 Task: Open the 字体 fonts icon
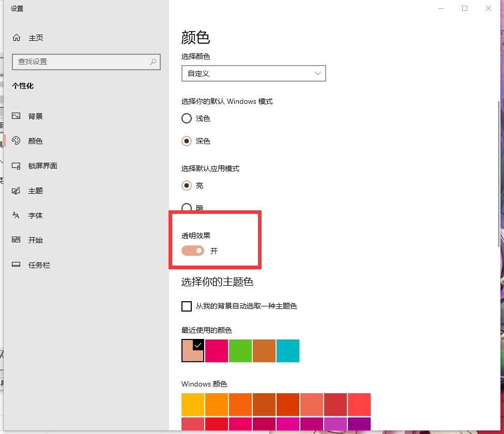[17, 215]
